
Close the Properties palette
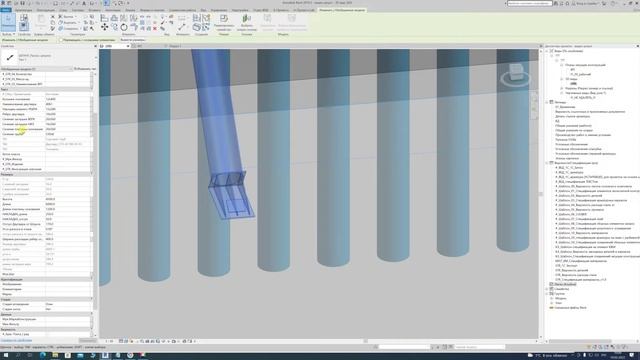click(x=95, y=46)
